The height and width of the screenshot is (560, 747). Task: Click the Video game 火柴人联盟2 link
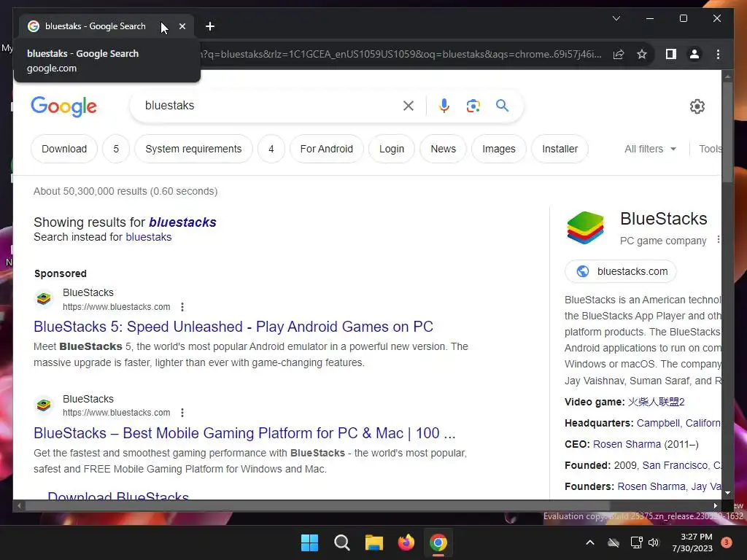(x=656, y=402)
